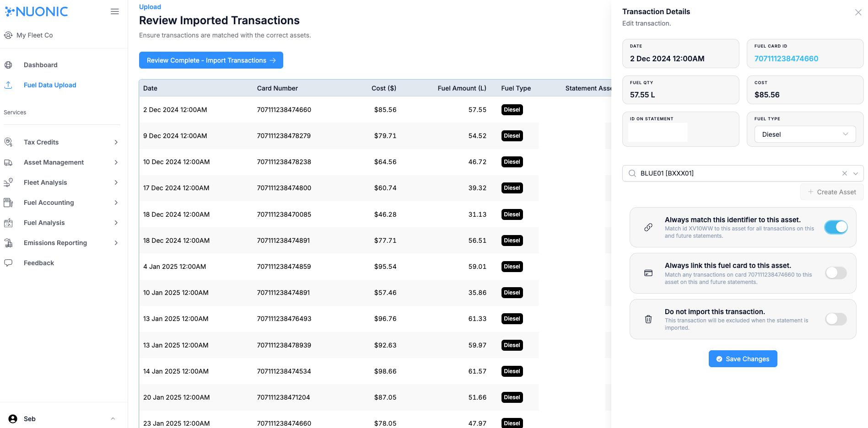Image resolution: width=868 pixels, height=428 pixels.
Task: Expand the Tax Credits menu chevron
Action: click(x=116, y=142)
